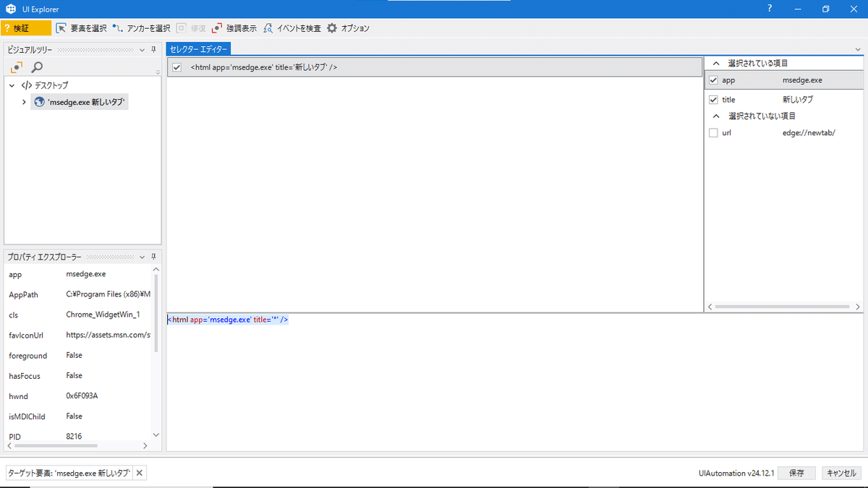Click the hasFocus property row
The width and height of the screenshot is (868, 488).
(x=79, y=375)
